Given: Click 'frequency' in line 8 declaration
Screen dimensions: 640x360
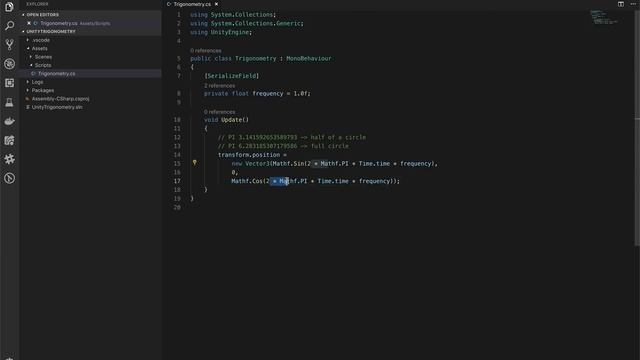Looking at the screenshot, I should pos(267,93).
